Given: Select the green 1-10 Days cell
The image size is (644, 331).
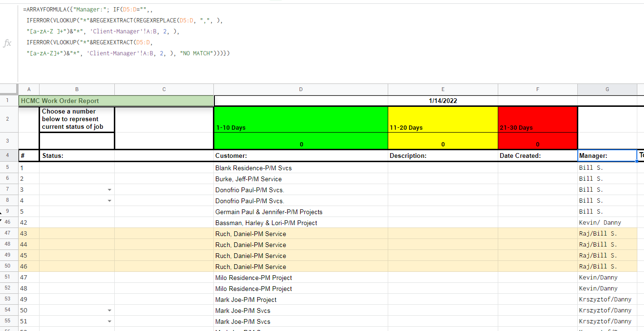Looking at the screenshot, I should [x=301, y=119].
